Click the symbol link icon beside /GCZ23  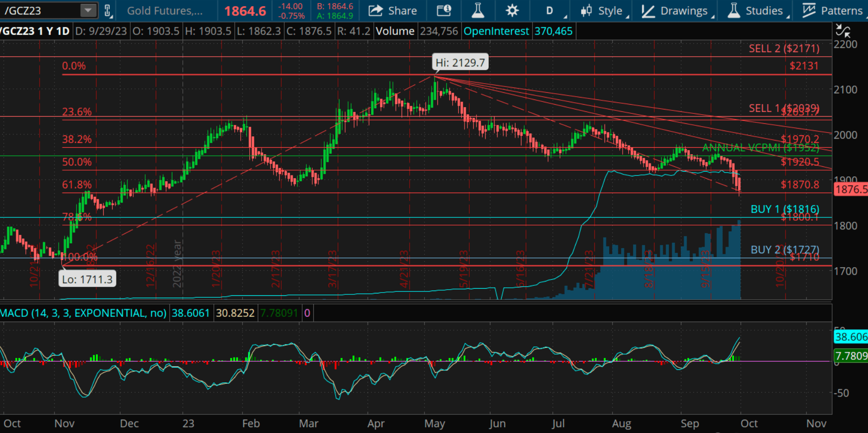click(108, 11)
